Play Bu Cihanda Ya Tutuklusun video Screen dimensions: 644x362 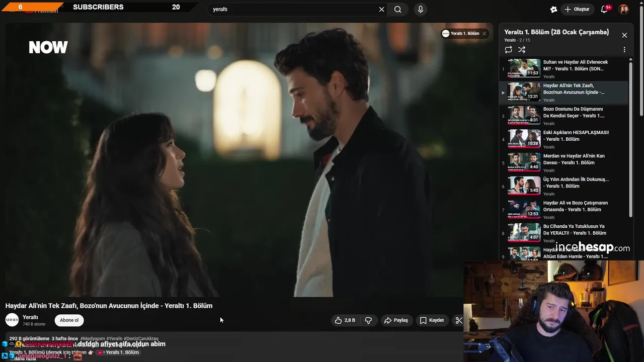coord(563,233)
